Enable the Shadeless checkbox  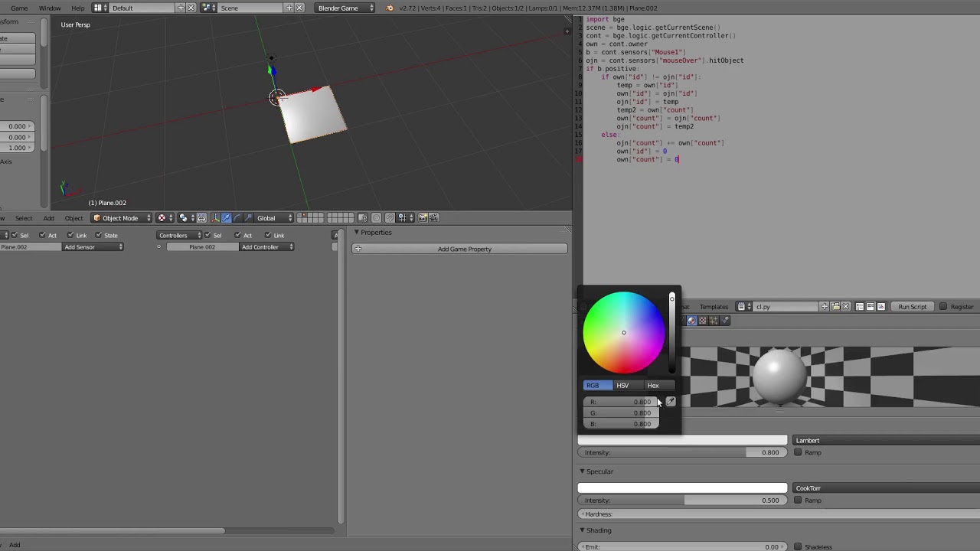[x=798, y=547]
